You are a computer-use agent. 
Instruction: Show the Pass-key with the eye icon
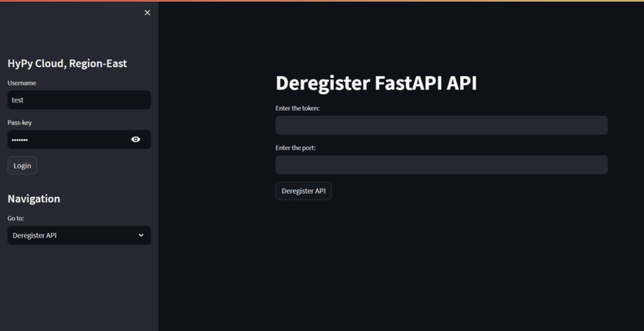136,140
